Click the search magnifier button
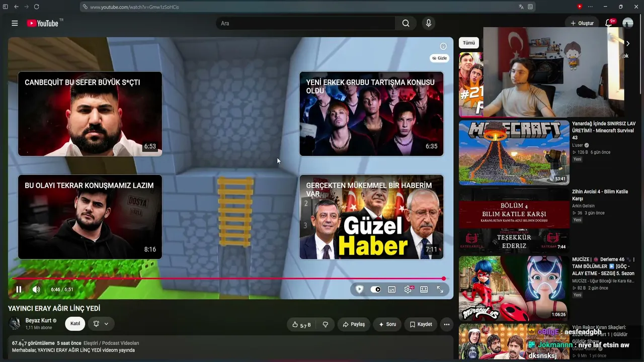The height and width of the screenshot is (362, 644). coord(406,23)
